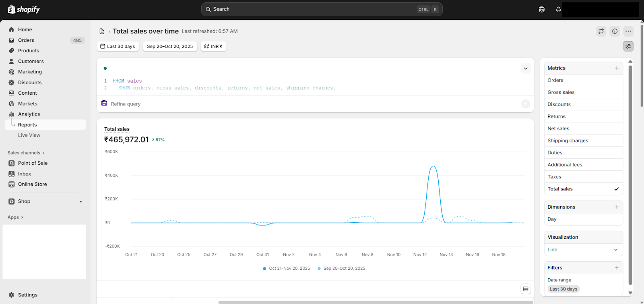Image resolution: width=644 pixels, height=304 pixels.
Task: Click the info circle icon button
Action: (x=615, y=31)
